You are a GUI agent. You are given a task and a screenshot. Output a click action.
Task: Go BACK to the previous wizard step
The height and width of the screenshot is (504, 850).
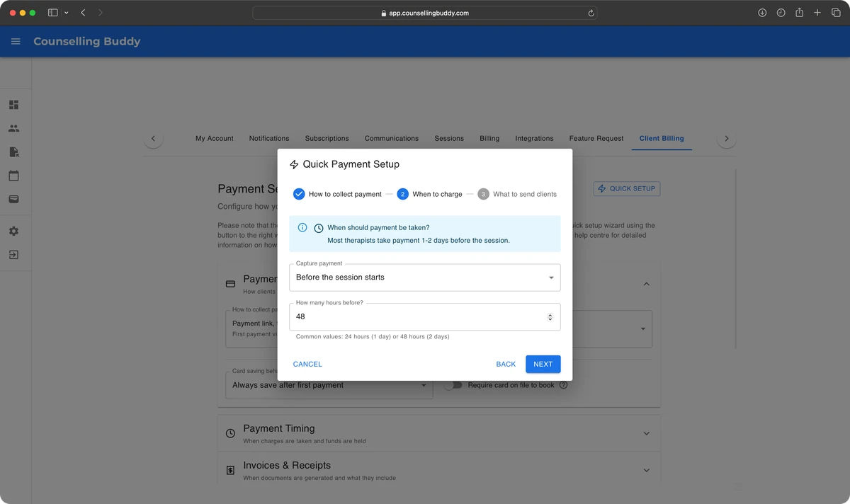click(x=506, y=364)
